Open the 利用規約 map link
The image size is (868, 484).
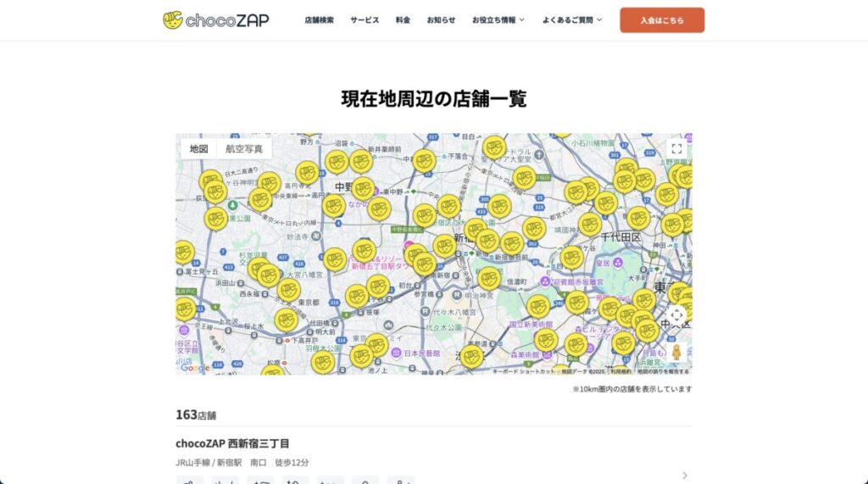(621, 371)
